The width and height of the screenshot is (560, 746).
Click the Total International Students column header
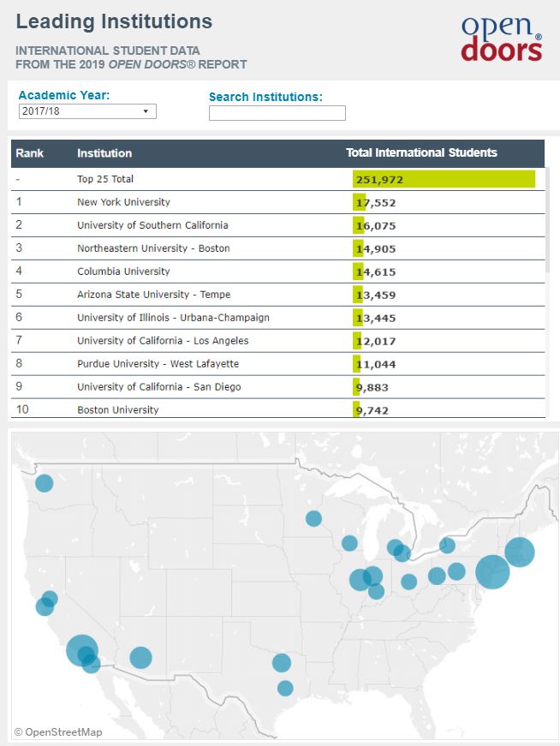pyautogui.click(x=421, y=152)
